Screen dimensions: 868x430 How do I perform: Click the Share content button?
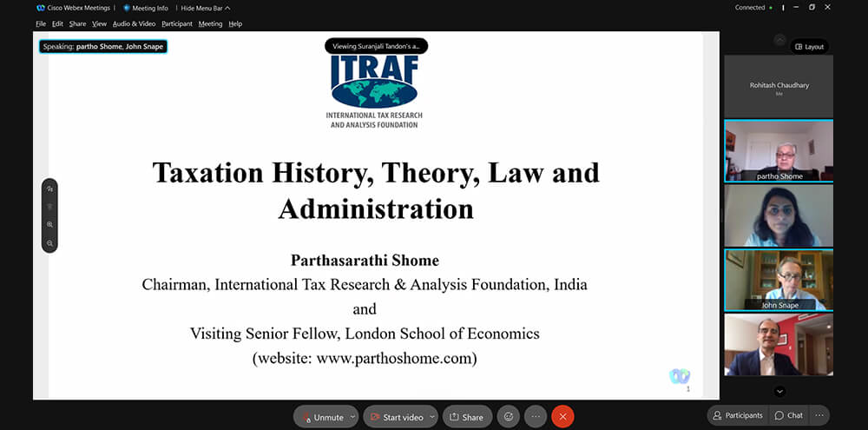pyautogui.click(x=467, y=417)
